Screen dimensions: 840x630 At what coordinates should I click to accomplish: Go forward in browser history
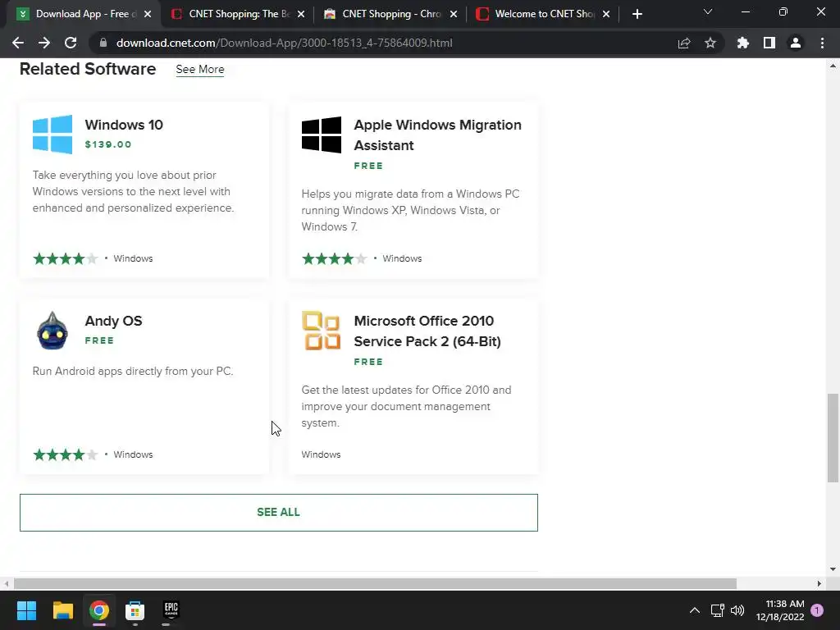pos(44,43)
